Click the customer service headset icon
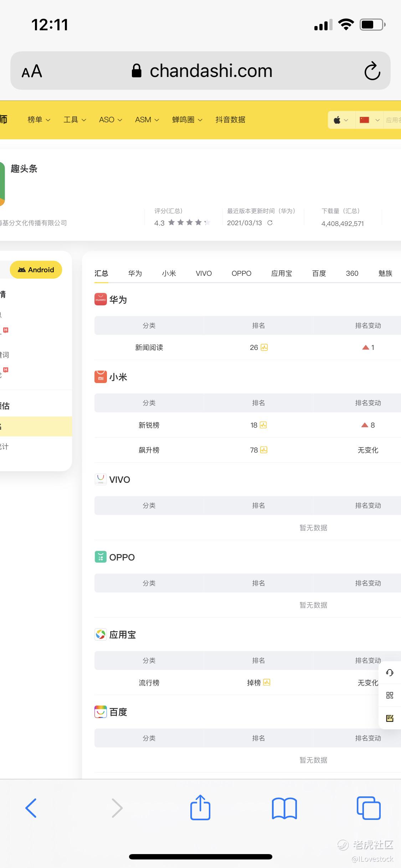401x868 pixels. coord(390,672)
